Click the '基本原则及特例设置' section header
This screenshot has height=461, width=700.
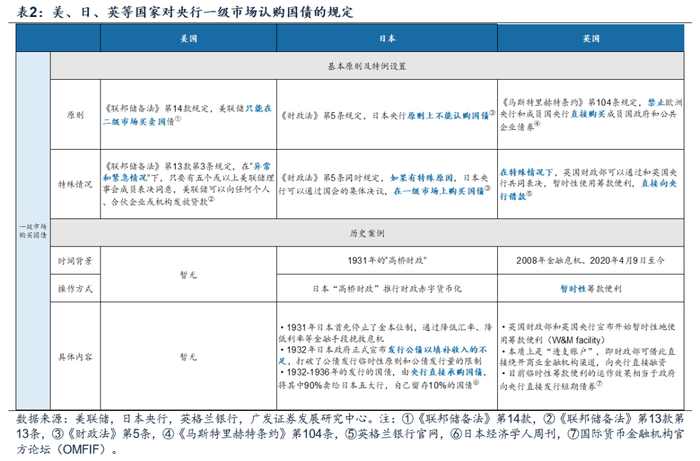coord(367,66)
